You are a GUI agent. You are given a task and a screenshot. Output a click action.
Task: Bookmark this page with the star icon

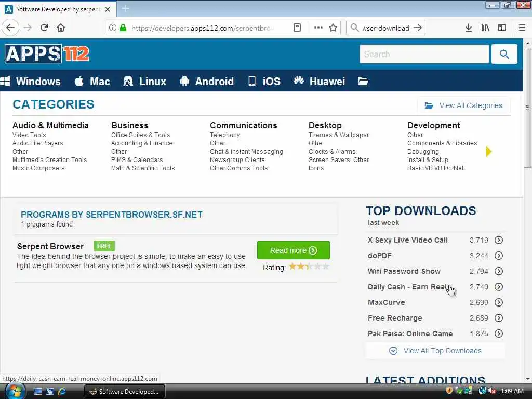click(x=333, y=28)
